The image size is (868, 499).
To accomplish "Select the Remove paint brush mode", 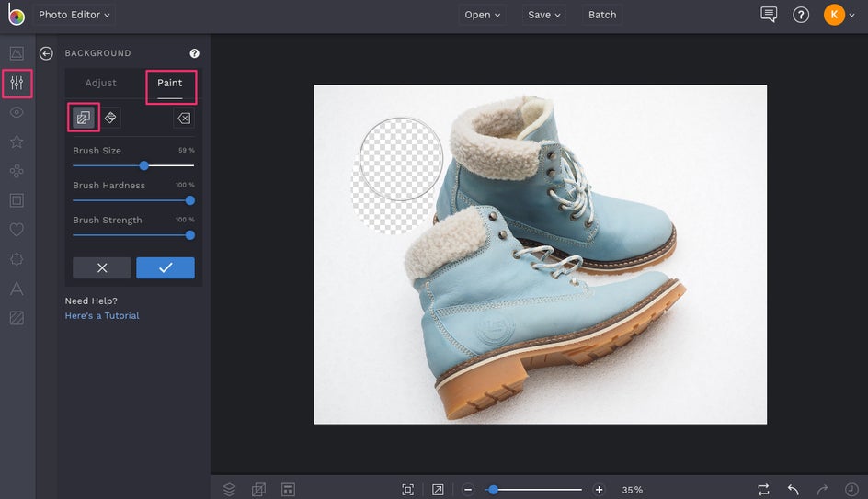I will coord(84,118).
